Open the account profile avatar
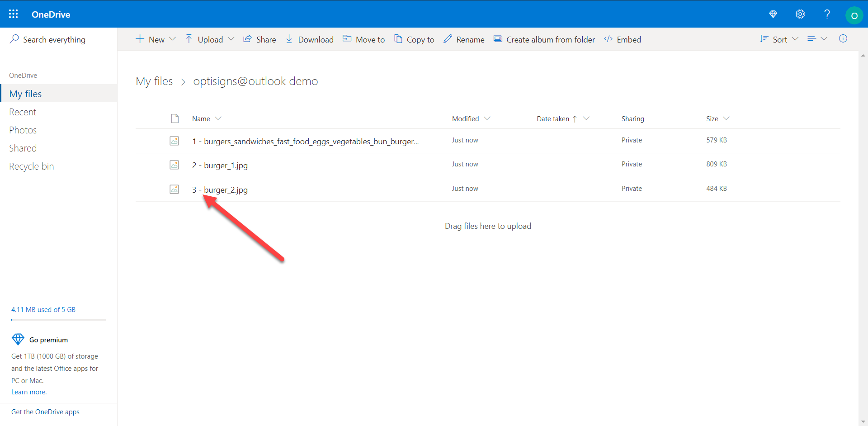Image resolution: width=868 pixels, height=426 pixels. pyautogui.click(x=854, y=15)
